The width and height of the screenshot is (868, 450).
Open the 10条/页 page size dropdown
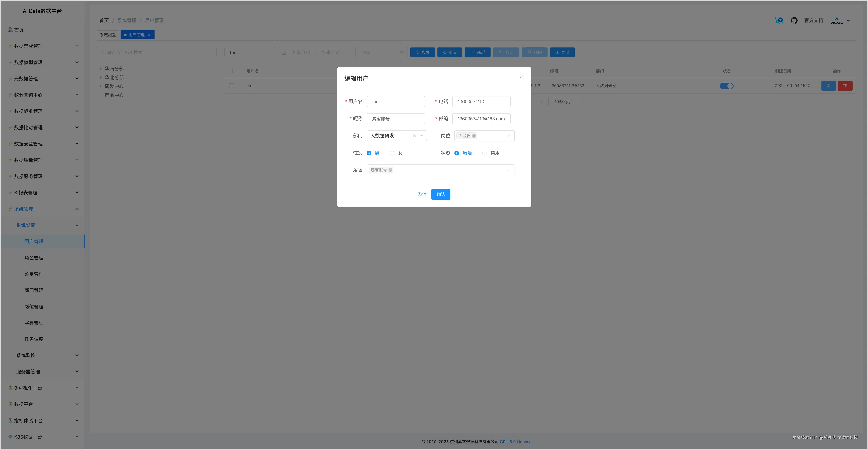click(x=565, y=101)
